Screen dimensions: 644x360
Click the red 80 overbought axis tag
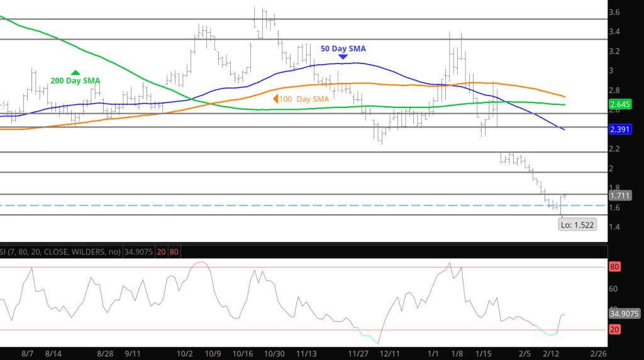(x=614, y=267)
